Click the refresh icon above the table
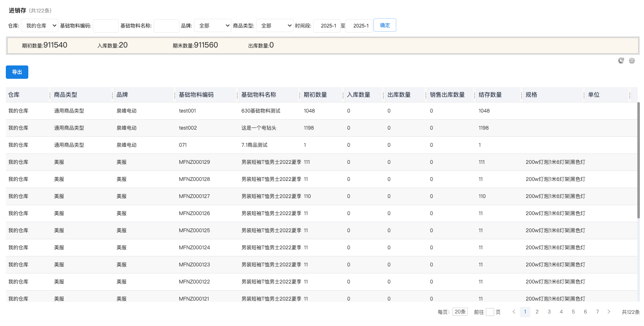The image size is (644, 326). pyautogui.click(x=621, y=60)
